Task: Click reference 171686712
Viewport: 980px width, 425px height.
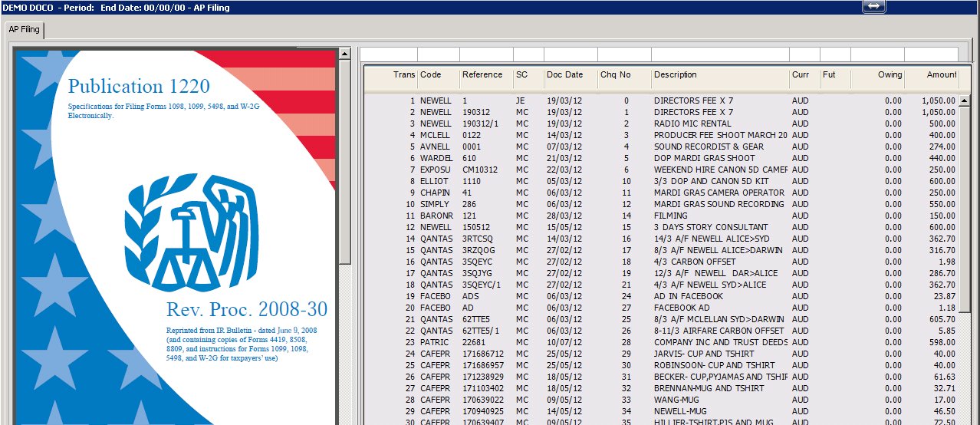Action: coord(483,354)
